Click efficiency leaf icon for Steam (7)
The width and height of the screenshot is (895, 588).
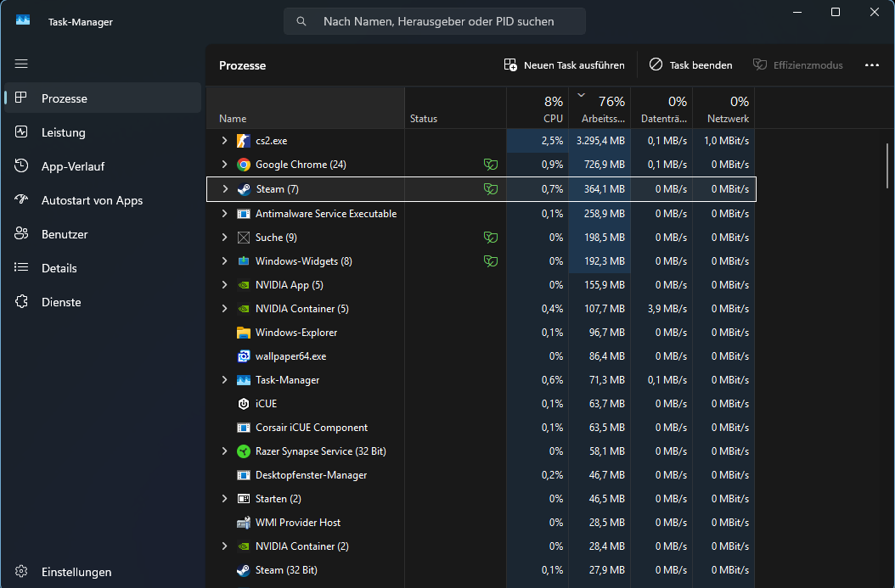point(490,188)
